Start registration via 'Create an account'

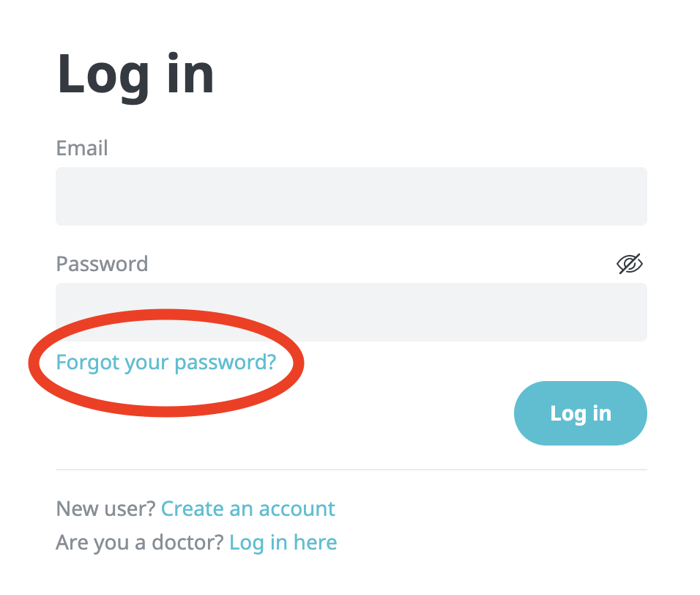247,509
